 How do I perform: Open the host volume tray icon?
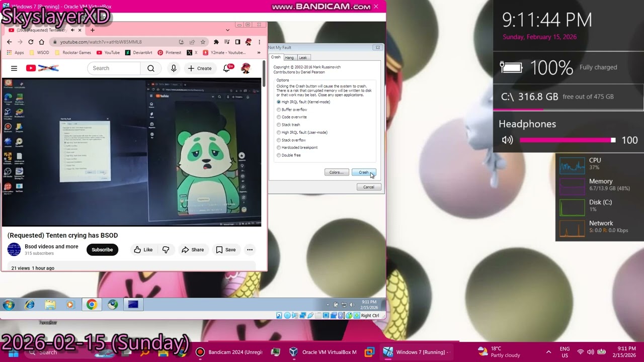pos(591,352)
